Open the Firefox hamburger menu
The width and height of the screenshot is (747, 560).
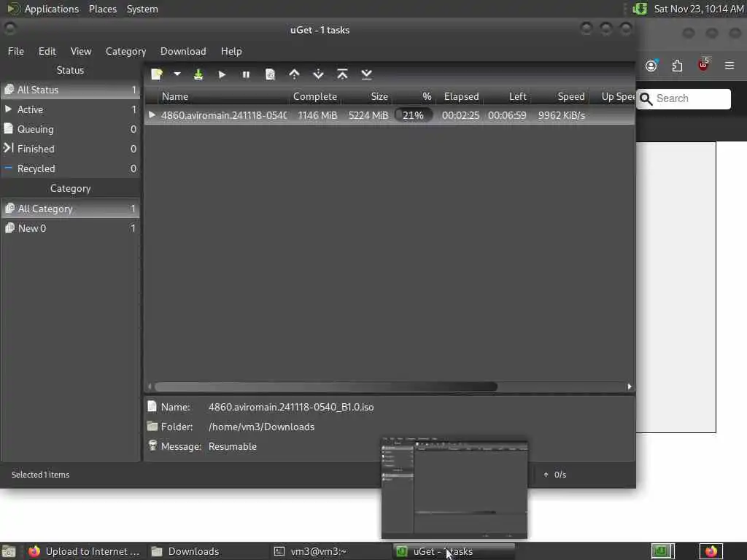[x=729, y=65]
